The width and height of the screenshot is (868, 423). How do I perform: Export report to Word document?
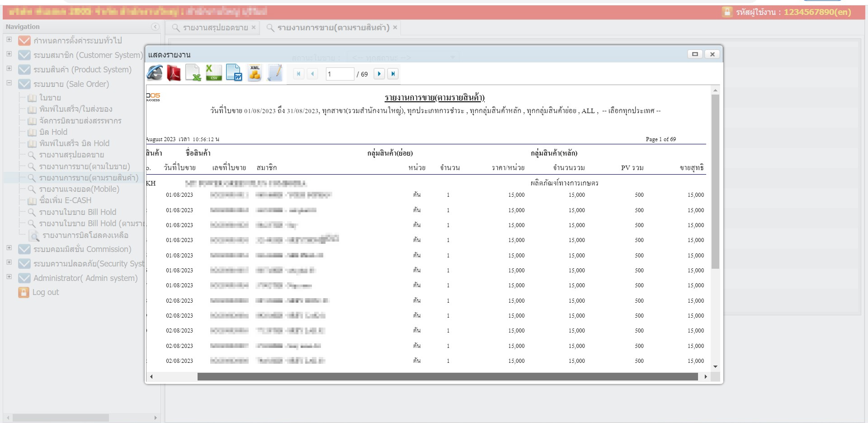click(x=234, y=73)
